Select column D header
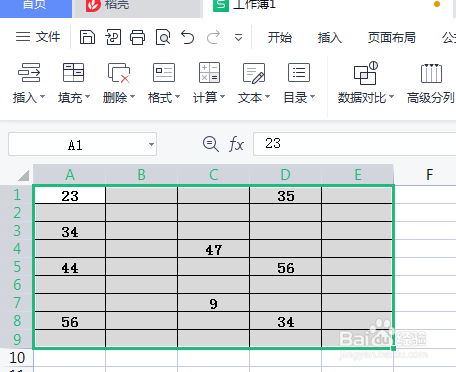The image size is (456, 372). 286,175
